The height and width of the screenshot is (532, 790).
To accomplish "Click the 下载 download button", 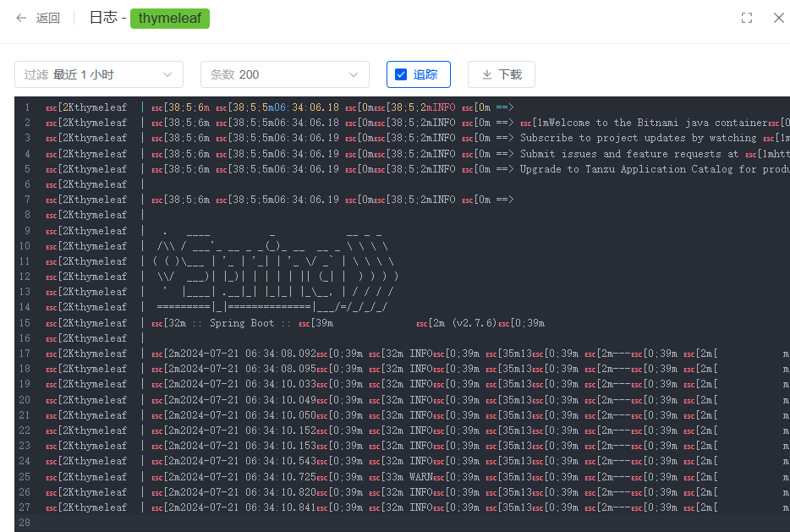I will tap(502, 74).
